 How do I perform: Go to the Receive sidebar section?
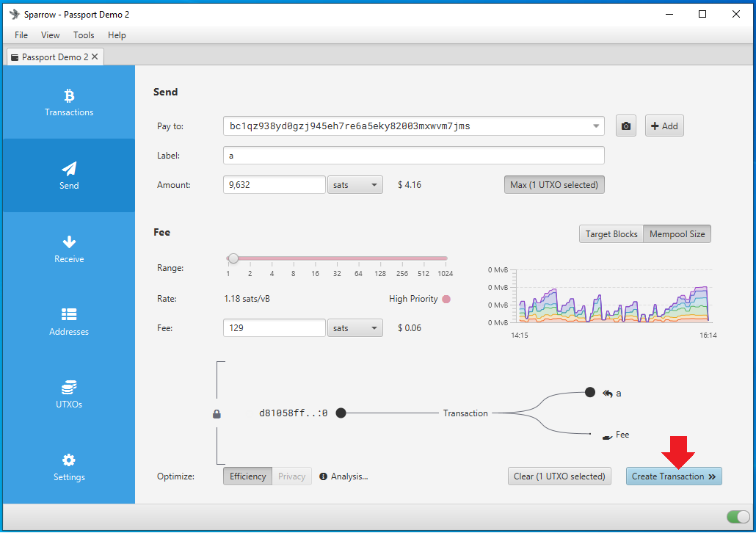pyautogui.click(x=69, y=249)
